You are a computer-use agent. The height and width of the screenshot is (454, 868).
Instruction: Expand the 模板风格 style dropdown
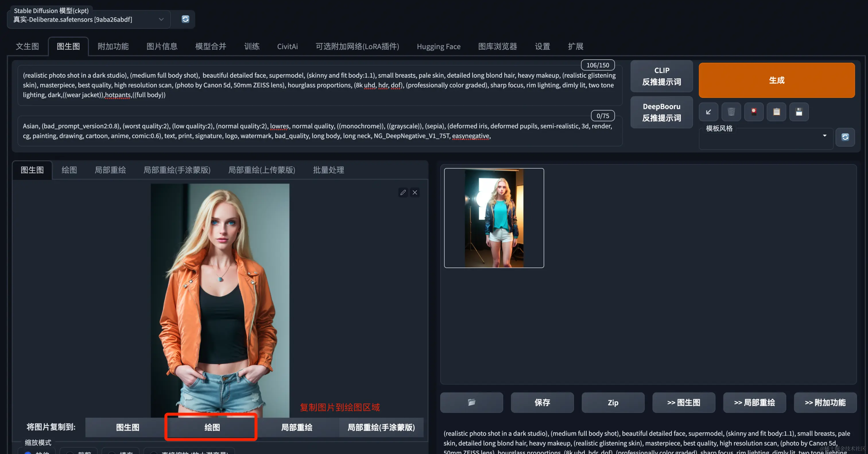click(x=825, y=135)
